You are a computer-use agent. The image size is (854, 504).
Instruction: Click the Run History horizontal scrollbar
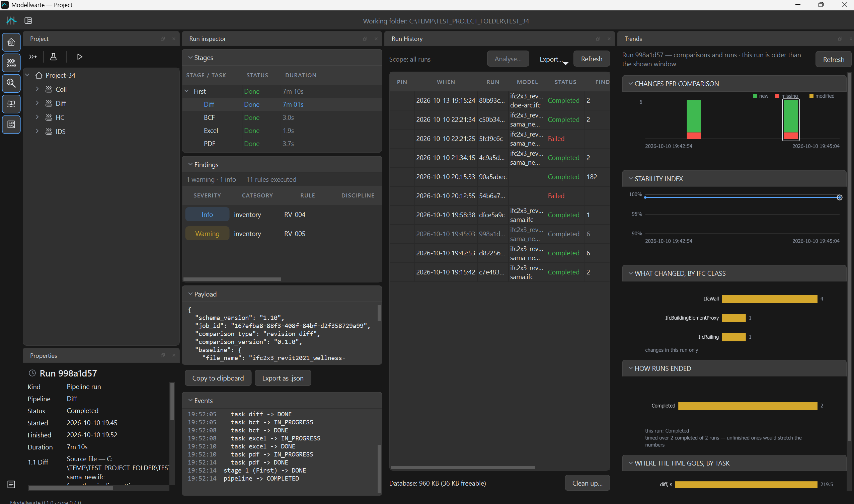pyautogui.click(x=463, y=468)
